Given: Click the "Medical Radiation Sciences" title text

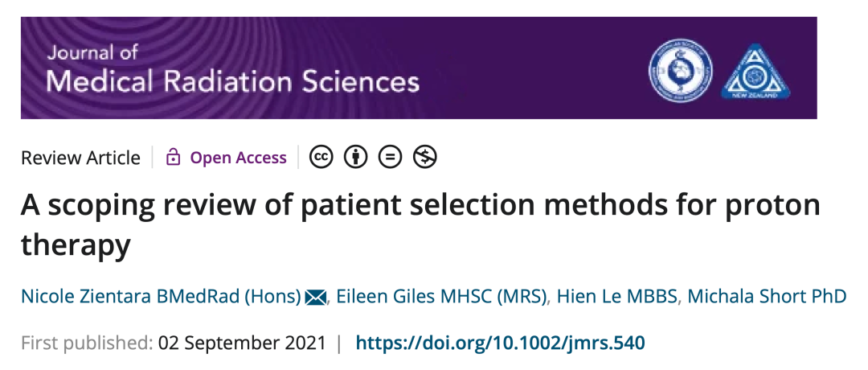Looking at the screenshot, I should tap(233, 81).
